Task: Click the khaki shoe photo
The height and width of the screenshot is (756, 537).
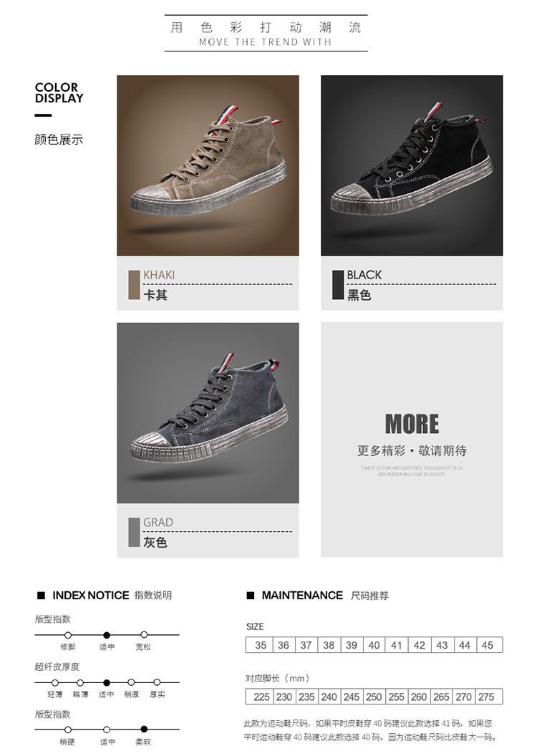Action: pyautogui.click(x=208, y=165)
